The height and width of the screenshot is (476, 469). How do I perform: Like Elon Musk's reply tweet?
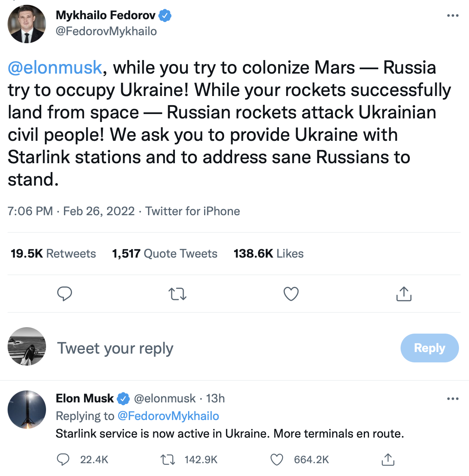point(277,460)
